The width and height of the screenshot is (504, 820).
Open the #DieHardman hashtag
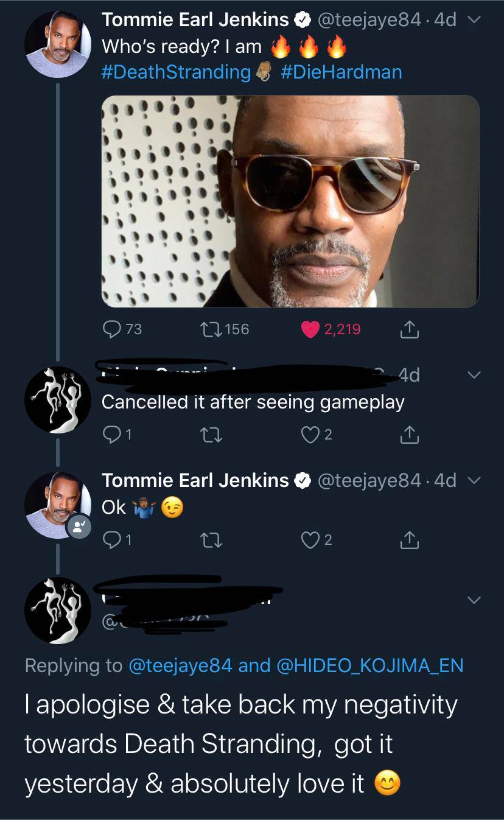point(341,72)
